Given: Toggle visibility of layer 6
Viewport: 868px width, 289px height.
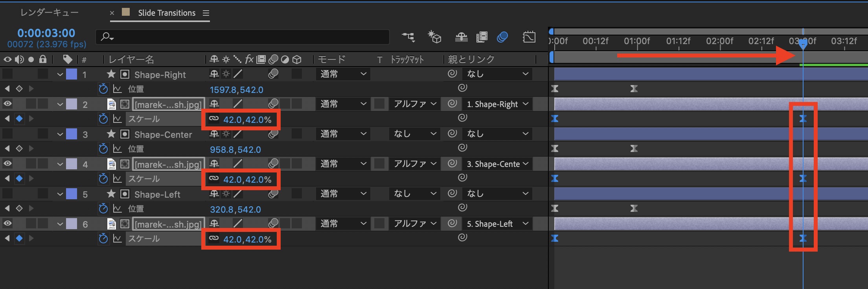Looking at the screenshot, I should 7,224.
